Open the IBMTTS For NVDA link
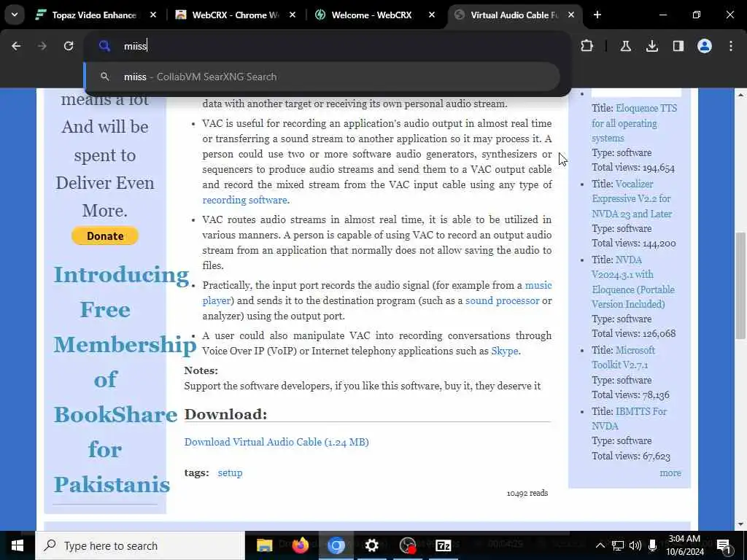The width and height of the screenshot is (747, 560). click(629, 419)
